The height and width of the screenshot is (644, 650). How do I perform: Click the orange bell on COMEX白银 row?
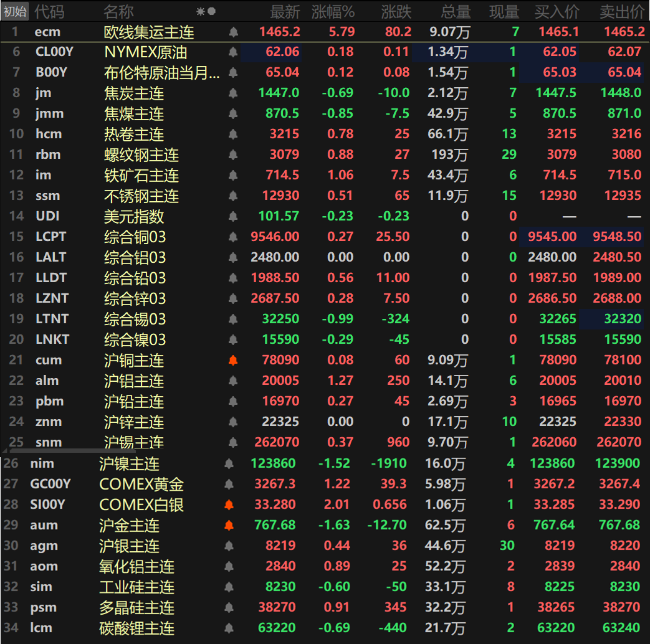229,504
